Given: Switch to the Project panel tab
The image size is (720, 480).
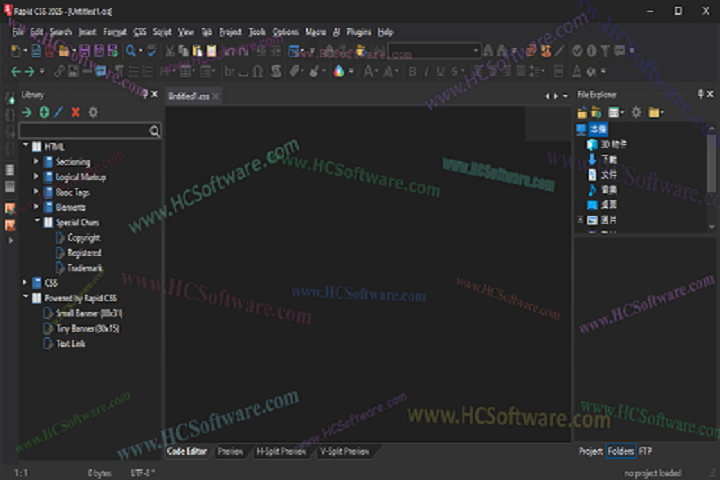Looking at the screenshot, I should [x=591, y=452].
